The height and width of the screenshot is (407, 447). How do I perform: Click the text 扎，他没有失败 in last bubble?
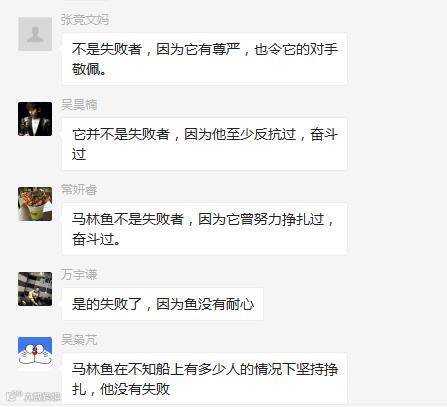coord(121,389)
